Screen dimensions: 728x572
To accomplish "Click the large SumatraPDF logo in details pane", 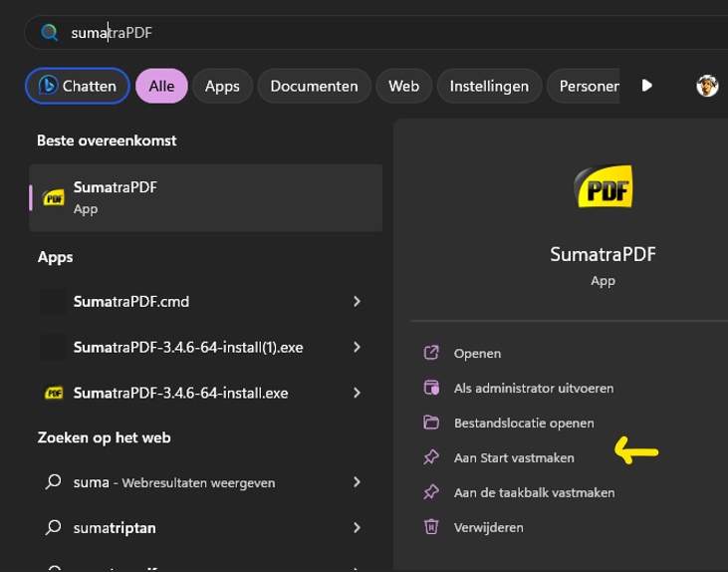I will click(x=604, y=188).
